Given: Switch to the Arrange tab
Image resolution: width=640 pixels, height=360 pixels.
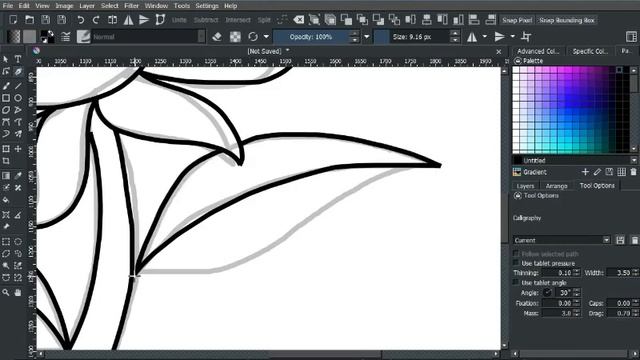Looking at the screenshot, I should [x=556, y=186].
